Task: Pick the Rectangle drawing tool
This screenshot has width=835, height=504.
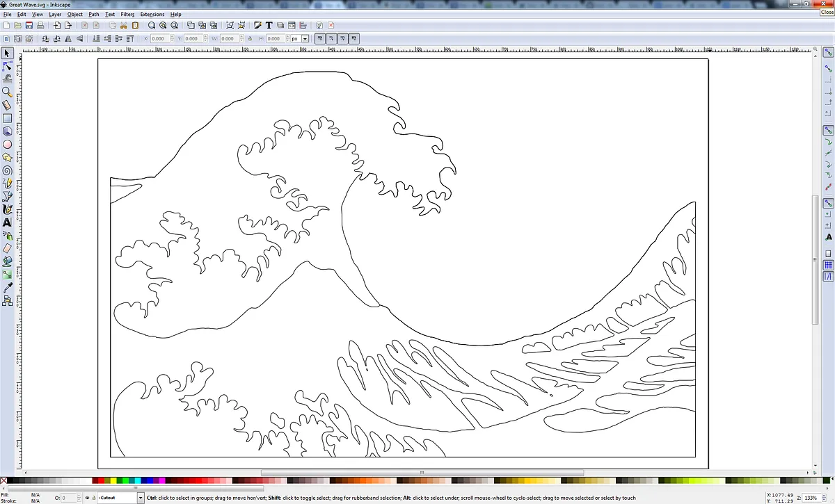Action: point(8,118)
